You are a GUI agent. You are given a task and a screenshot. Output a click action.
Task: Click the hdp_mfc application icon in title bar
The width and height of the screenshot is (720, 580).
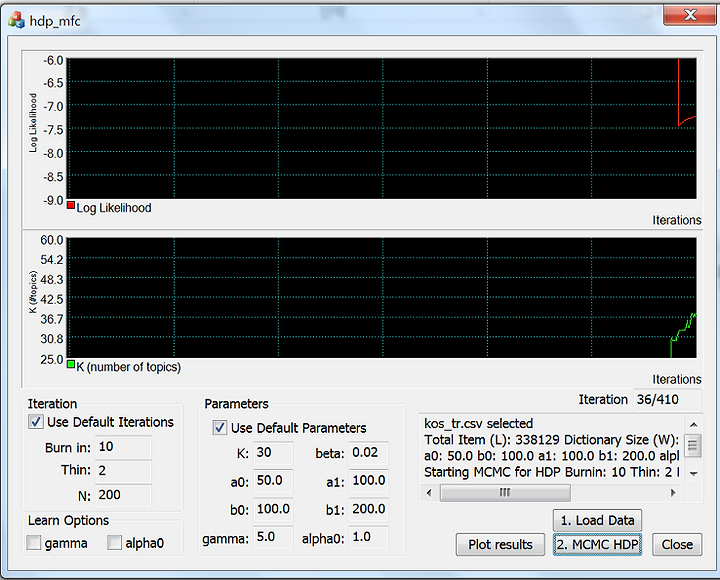[16, 20]
